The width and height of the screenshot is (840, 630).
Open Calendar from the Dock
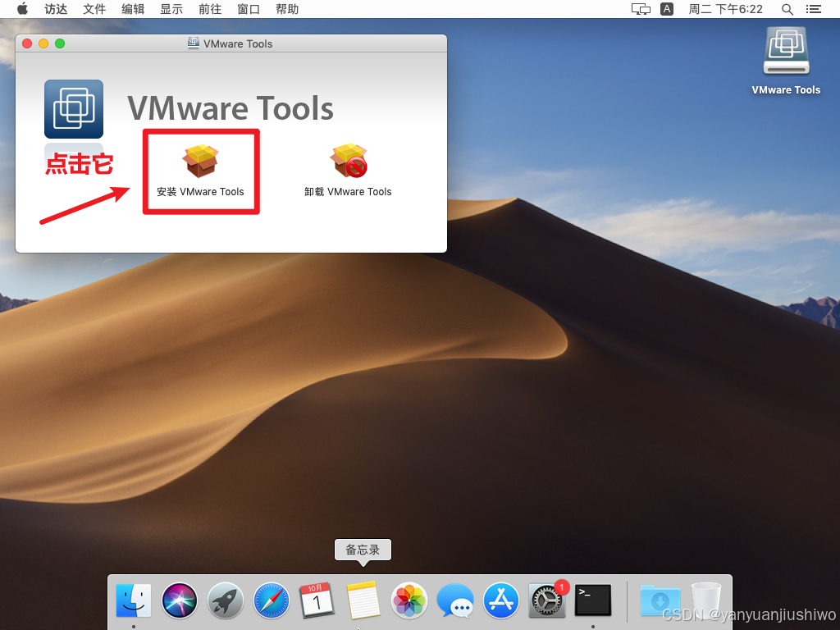pos(317,600)
